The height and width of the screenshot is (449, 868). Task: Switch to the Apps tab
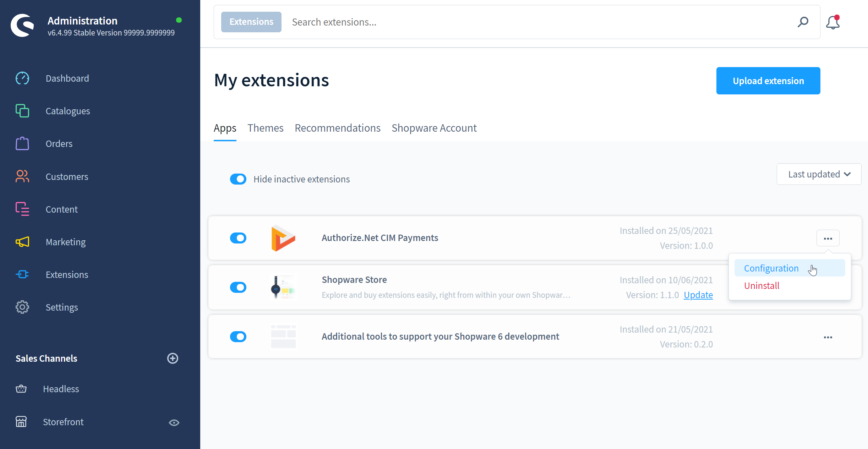225,128
